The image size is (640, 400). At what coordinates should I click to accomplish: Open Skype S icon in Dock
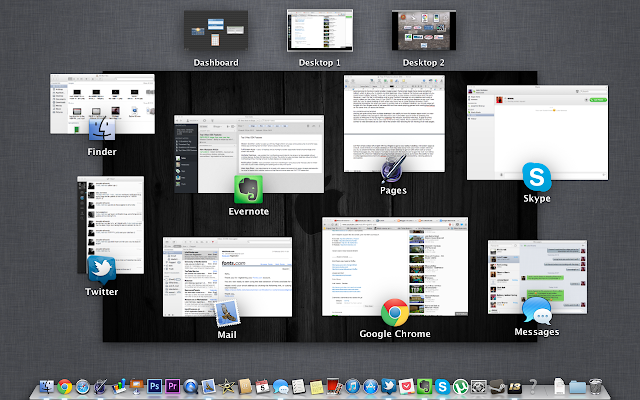click(x=442, y=386)
